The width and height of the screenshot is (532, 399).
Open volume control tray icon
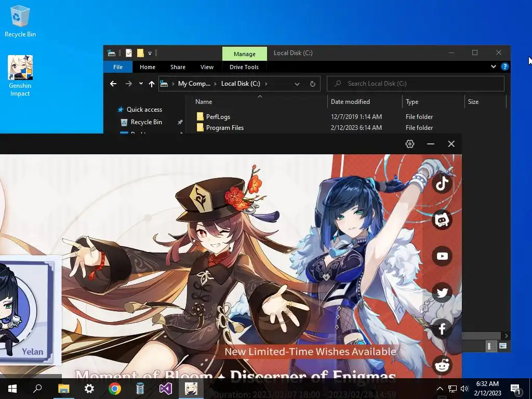(x=464, y=389)
